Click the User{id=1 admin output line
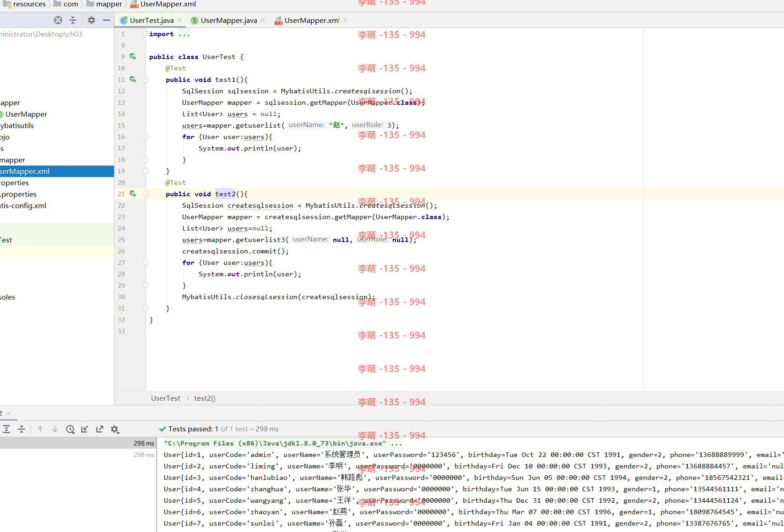The image size is (784, 532). 474,454
